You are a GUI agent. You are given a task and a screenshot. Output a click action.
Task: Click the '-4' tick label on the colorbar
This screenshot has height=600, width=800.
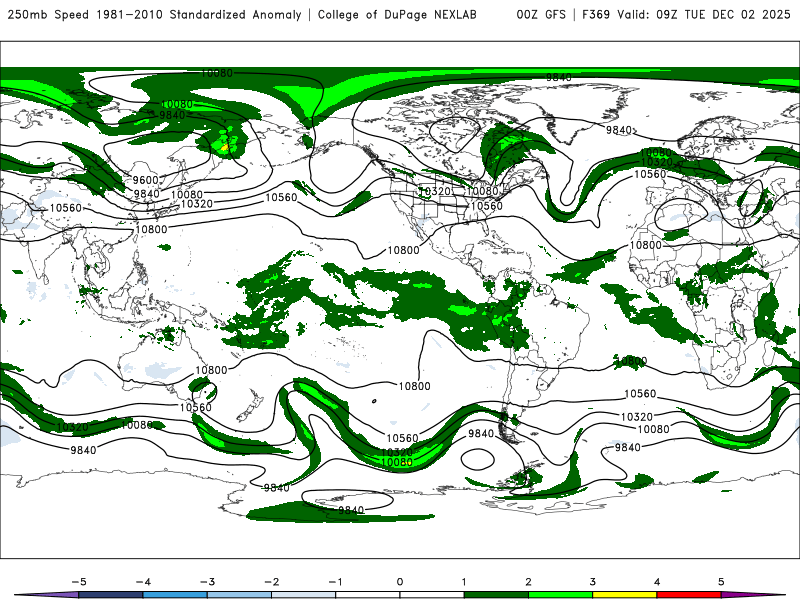(143, 582)
